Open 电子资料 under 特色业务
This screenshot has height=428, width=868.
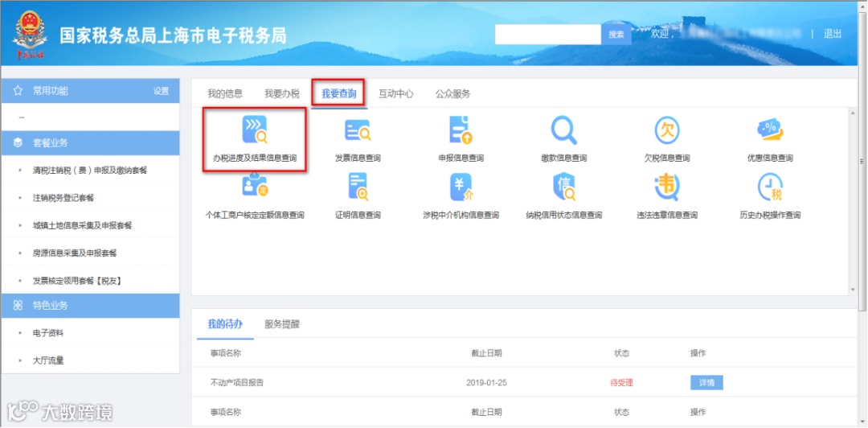click(x=48, y=333)
